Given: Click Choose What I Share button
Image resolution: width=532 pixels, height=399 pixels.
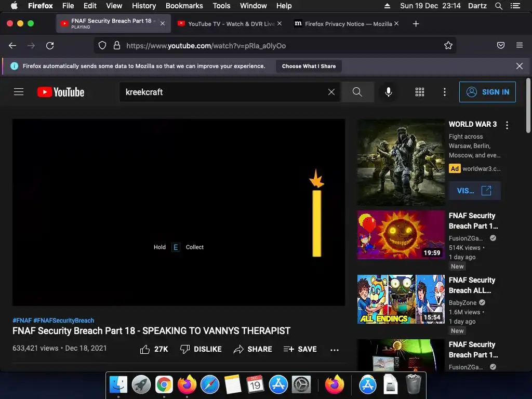Looking at the screenshot, I should pyautogui.click(x=309, y=66).
